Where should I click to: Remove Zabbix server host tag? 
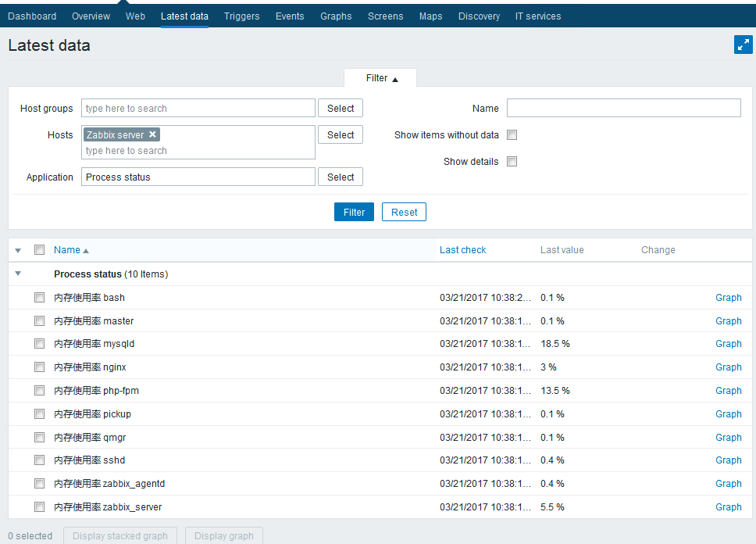pyautogui.click(x=152, y=134)
